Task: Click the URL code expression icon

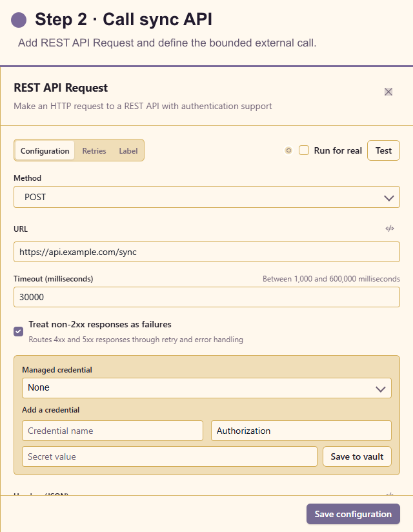Action: [x=390, y=229]
